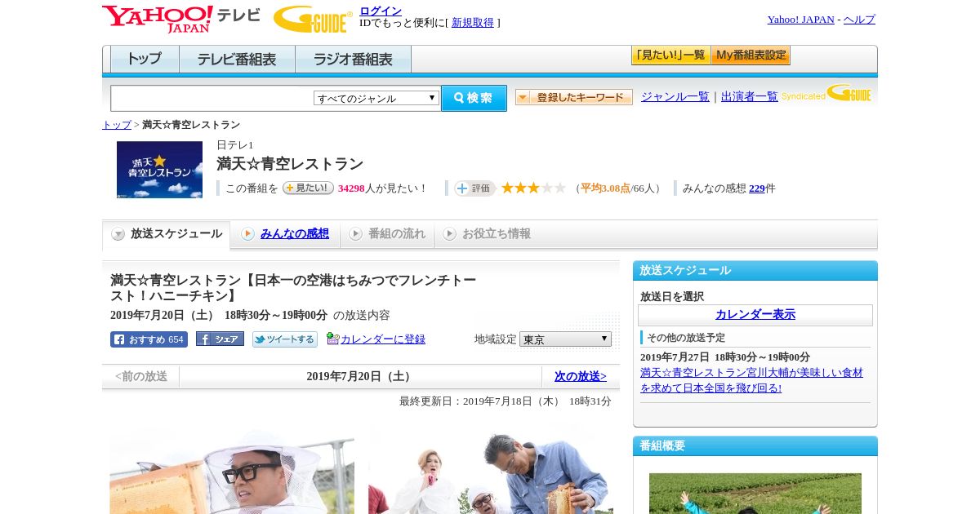Open ジャンル一覧 link

(675, 97)
